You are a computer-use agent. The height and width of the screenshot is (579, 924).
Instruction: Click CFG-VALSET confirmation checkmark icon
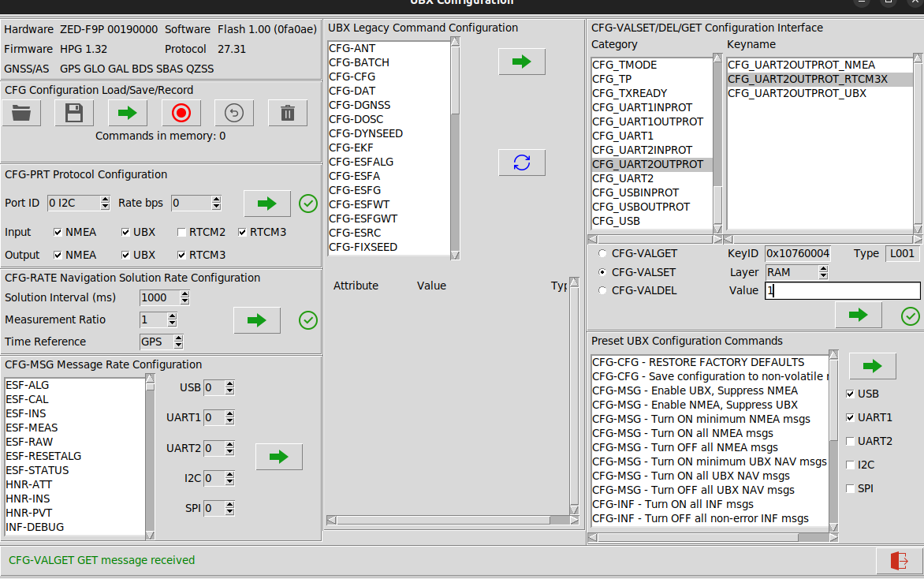pyautogui.click(x=911, y=316)
